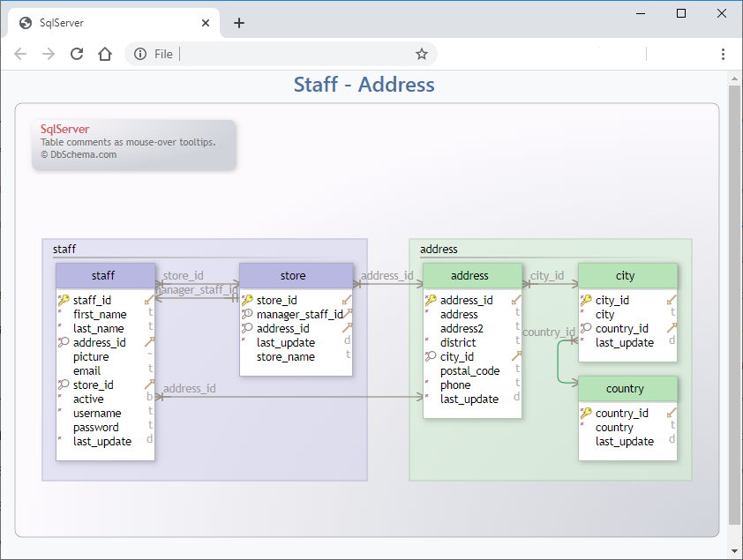743x560 pixels.
Task: Click the country table header
Action: [628, 389]
